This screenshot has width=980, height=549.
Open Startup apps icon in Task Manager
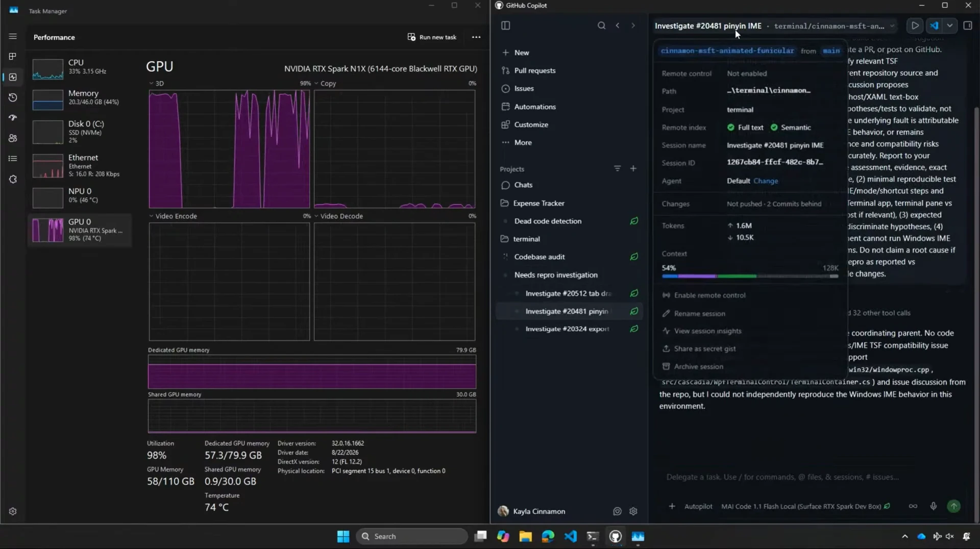13,117
